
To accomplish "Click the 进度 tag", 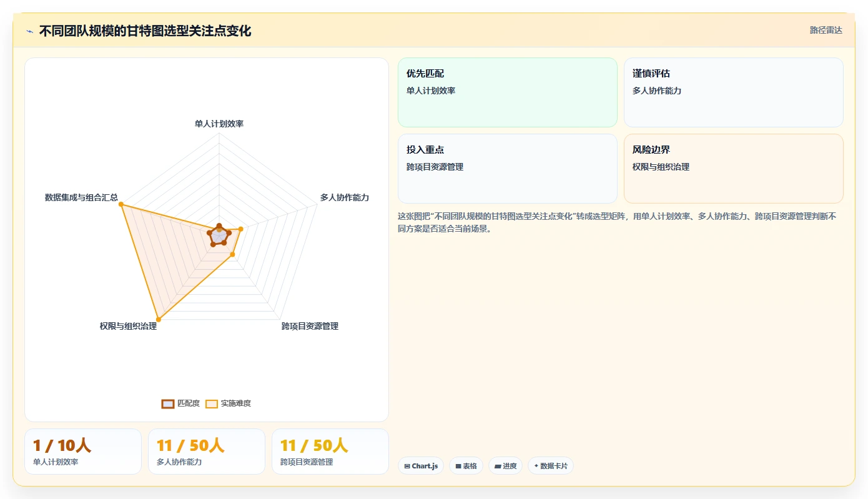I will pyautogui.click(x=506, y=466).
